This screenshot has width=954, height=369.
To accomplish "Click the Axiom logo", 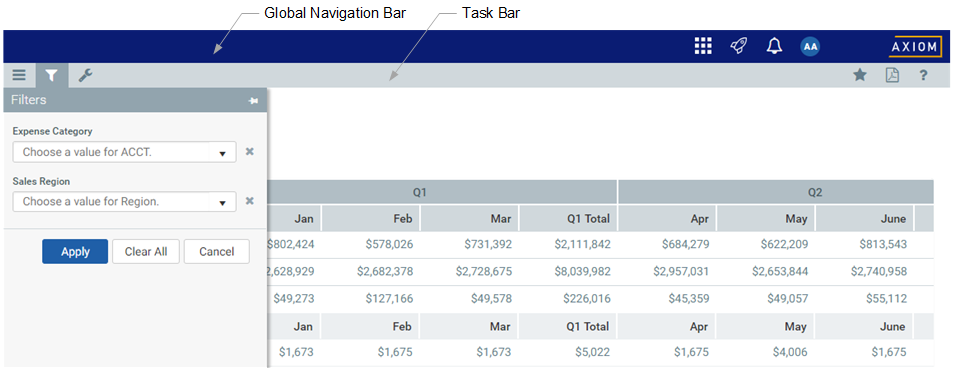I will 916,47.
